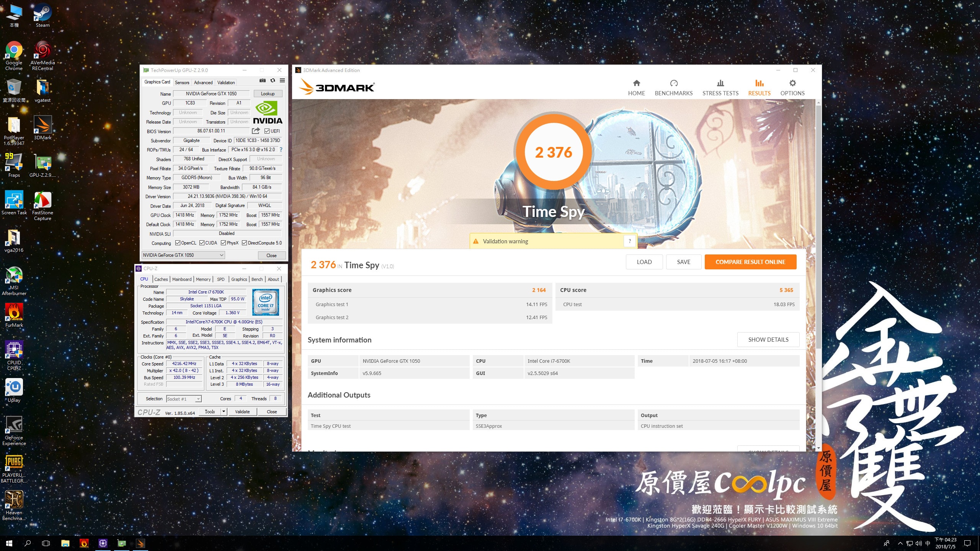980x551 pixels.
Task: Click the 3DMark vertical scrollbar thumb
Action: click(x=818, y=228)
